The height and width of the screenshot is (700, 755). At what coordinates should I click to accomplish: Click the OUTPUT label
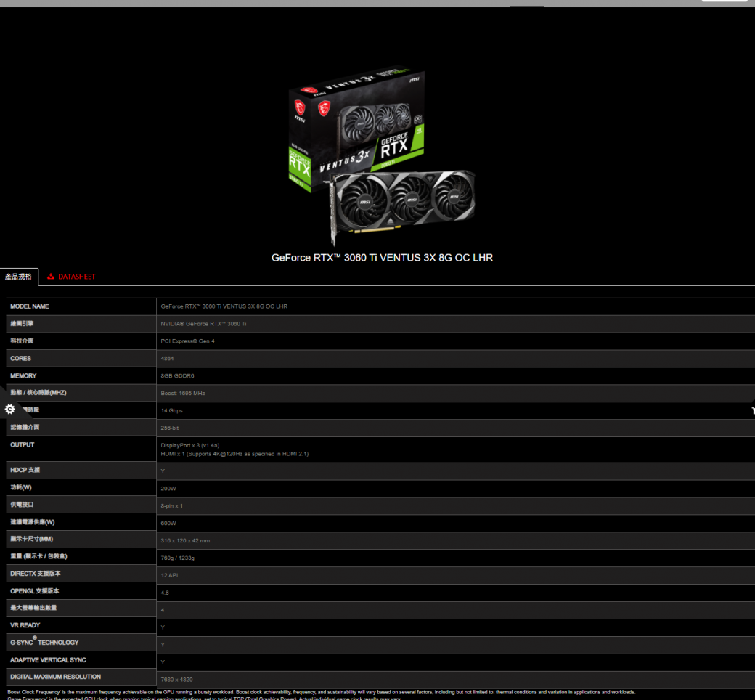(x=23, y=444)
